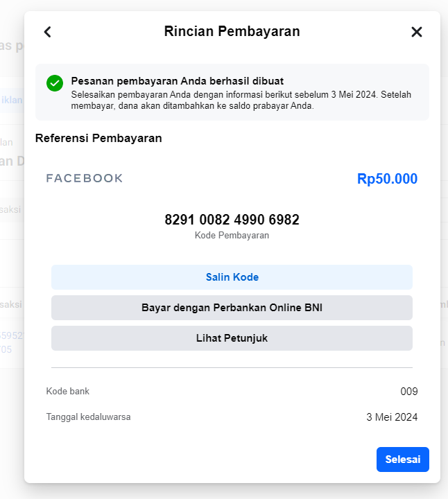Click the Kode bank value 009
The height and width of the screenshot is (499, 448).
[409, 391]
